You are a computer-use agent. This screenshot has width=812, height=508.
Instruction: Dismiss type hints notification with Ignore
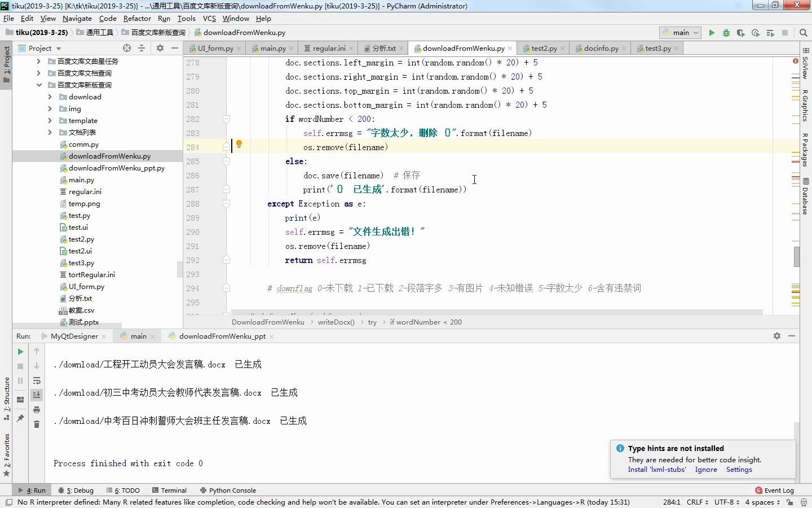click(x=706, y=469)
